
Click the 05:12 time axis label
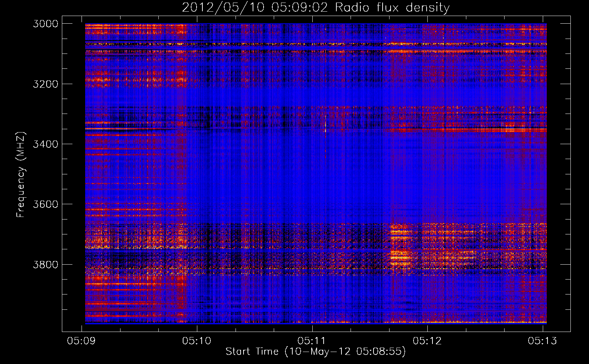[x=427, y=341]
